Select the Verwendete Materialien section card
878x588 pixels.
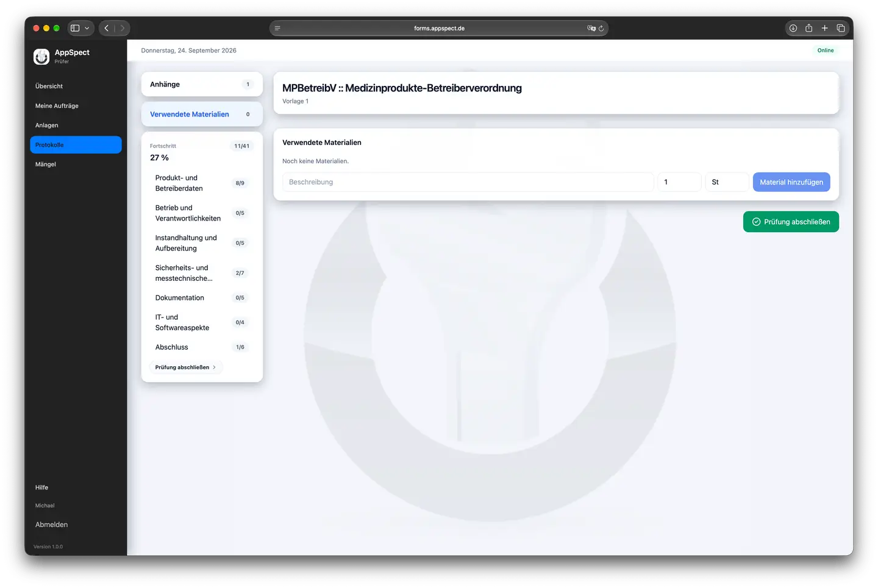[x=202, y=114]
